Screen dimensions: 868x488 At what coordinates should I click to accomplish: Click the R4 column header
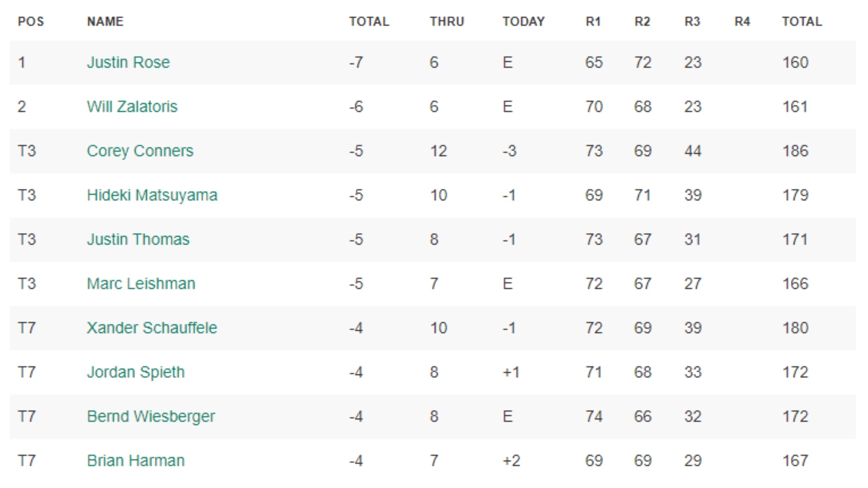tap(742, 21)
